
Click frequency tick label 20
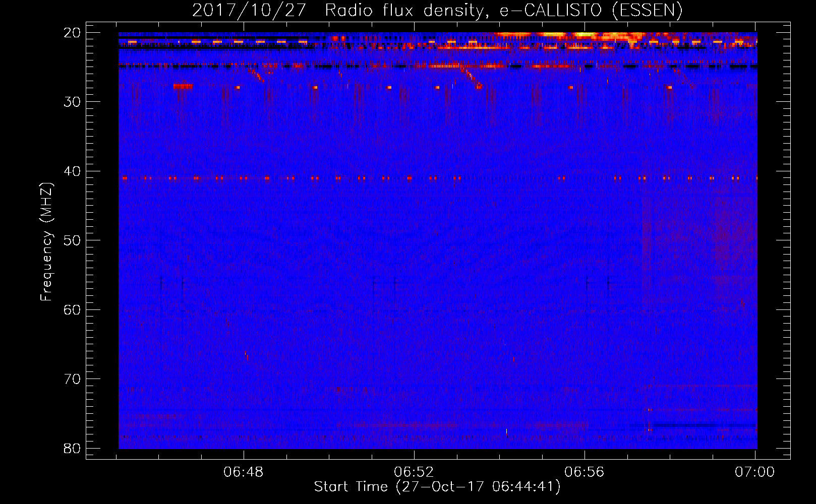tap(73, 33)
